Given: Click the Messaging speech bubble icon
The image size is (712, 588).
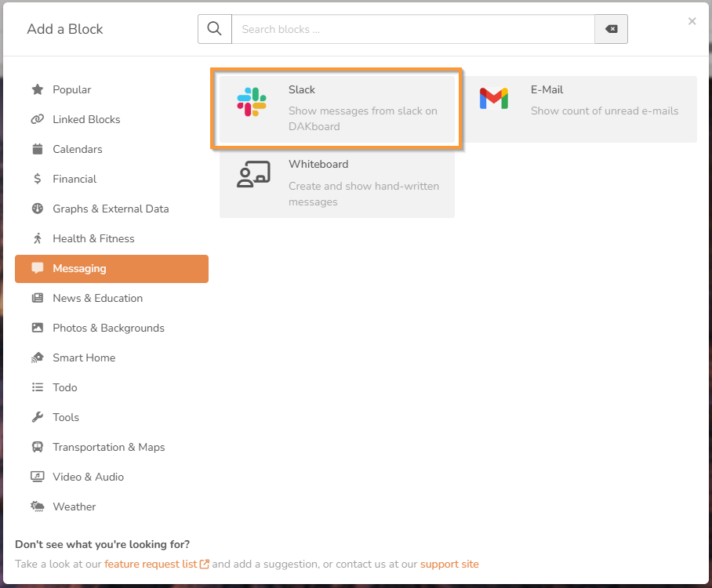Looking at the screenshot, I should tap(38, 268).
